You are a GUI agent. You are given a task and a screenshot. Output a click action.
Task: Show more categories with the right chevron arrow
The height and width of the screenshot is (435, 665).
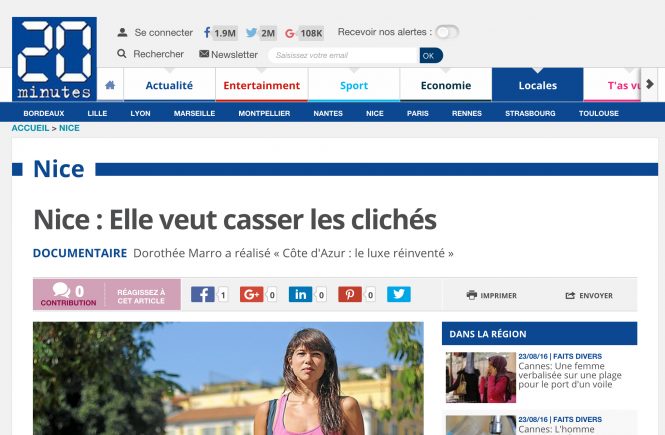pyautogui.click(x=649, y=84)
